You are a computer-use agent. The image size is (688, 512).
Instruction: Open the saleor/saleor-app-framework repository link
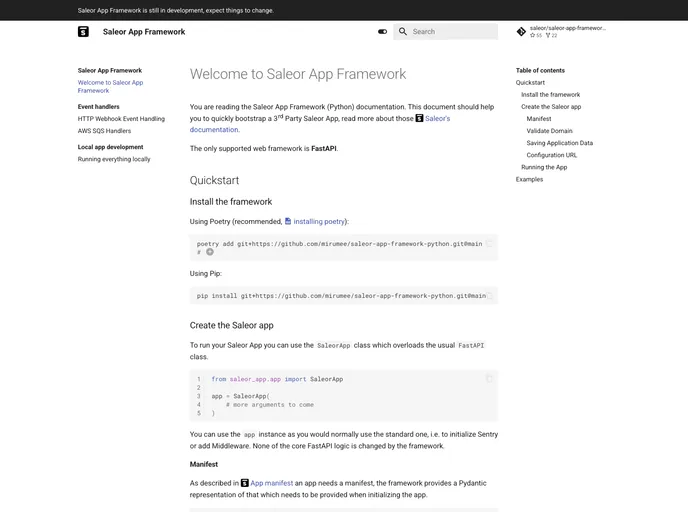561,32
